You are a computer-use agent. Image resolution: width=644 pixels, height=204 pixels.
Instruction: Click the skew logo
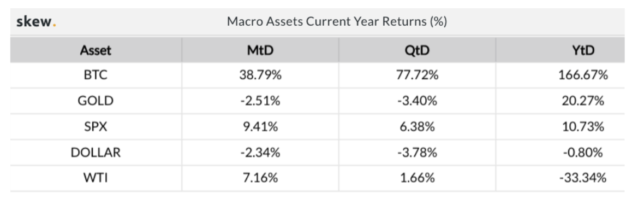click(x=36, y=22)
